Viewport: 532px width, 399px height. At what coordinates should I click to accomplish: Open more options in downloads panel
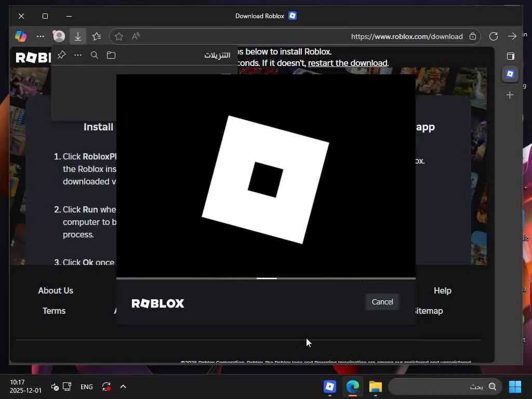coord(78,55)
